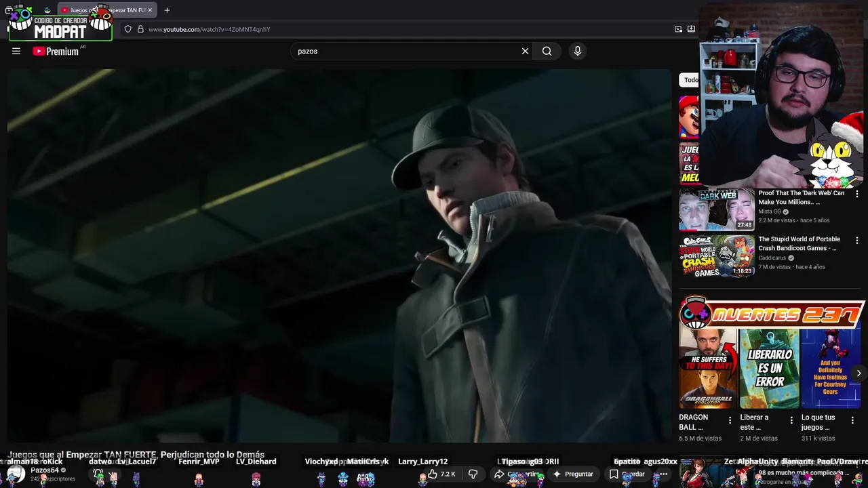This screenshot has height=488, width=868.
Task: Open the Pazos64 channel name link
Action: (x=45, y=470)
